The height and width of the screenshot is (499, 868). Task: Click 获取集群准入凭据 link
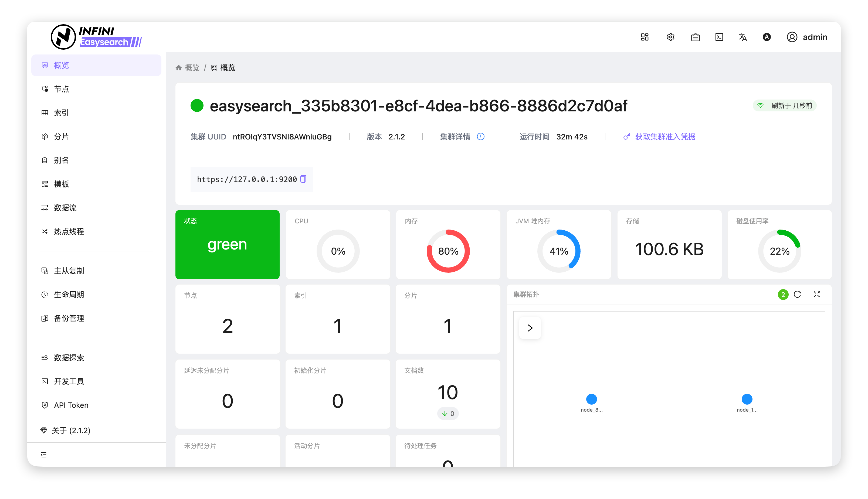tap(665, 137)
